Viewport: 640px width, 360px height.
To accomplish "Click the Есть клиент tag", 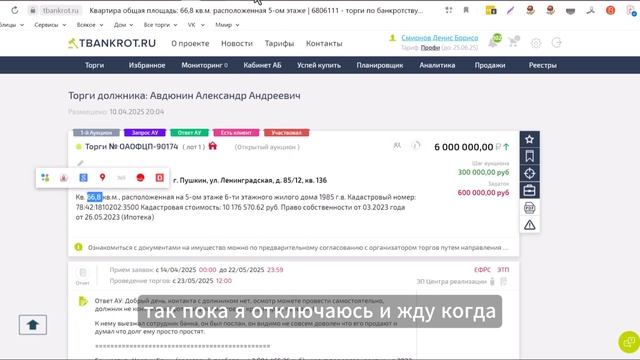I will click(x=236, y=133).
